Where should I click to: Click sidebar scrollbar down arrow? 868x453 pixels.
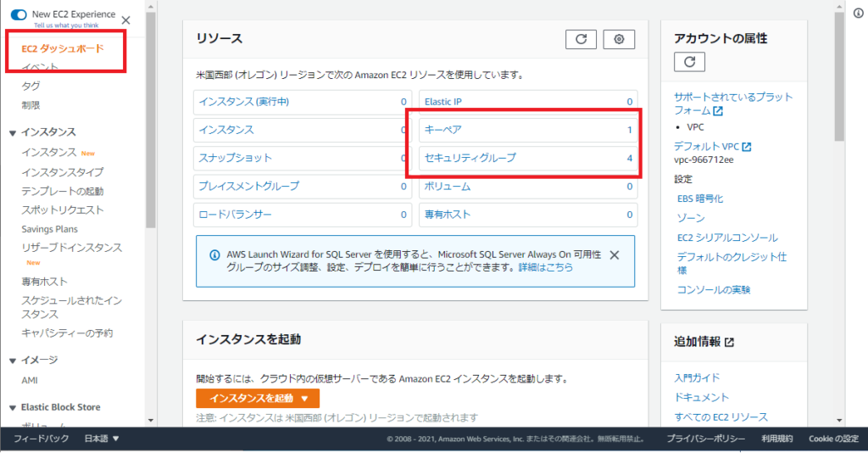pyautogui.click(x=151, y=420)
